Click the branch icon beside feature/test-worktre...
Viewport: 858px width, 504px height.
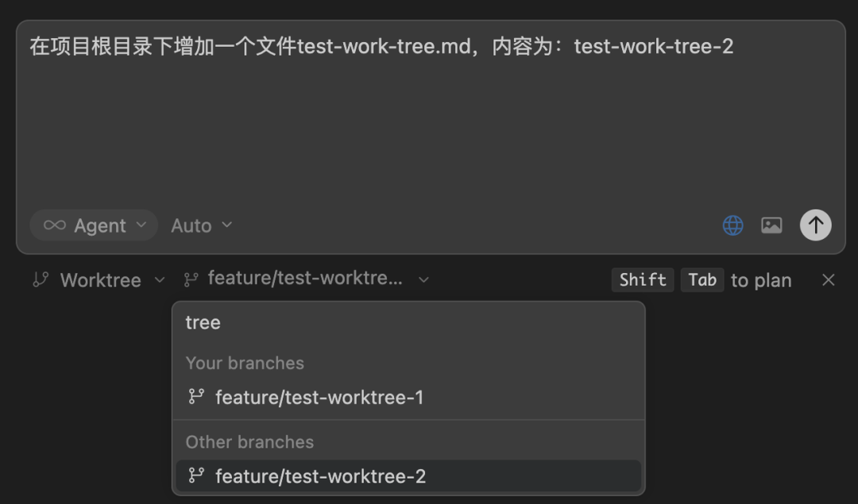click(191, 279)
